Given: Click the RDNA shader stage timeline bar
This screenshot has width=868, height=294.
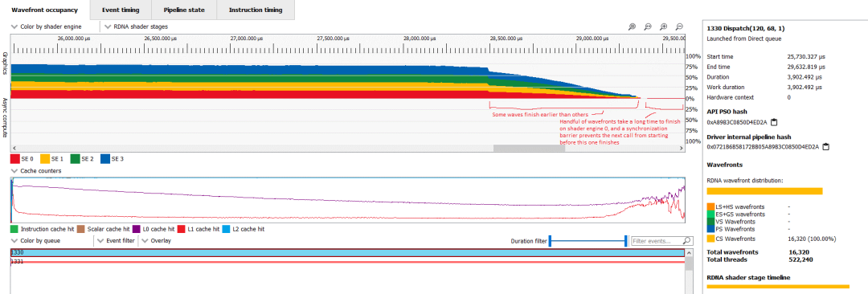Looking at the screenshot, I should (778, 287).
